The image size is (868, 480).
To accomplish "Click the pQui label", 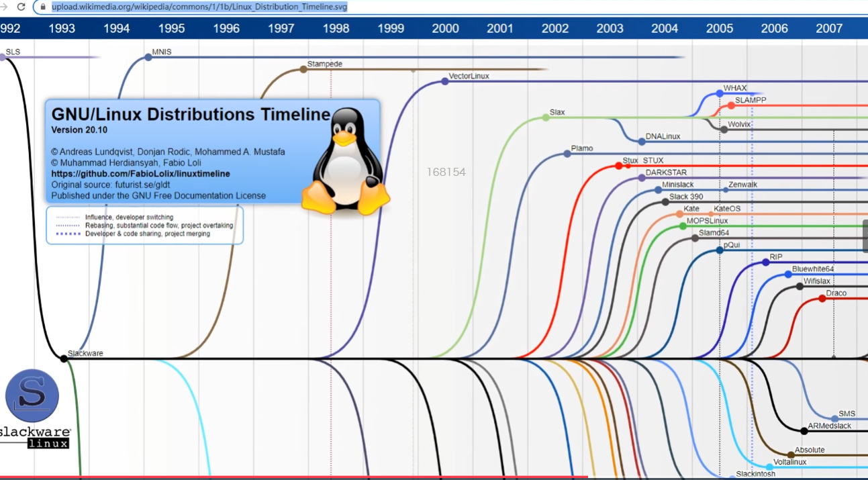I will tap(732, 245).
